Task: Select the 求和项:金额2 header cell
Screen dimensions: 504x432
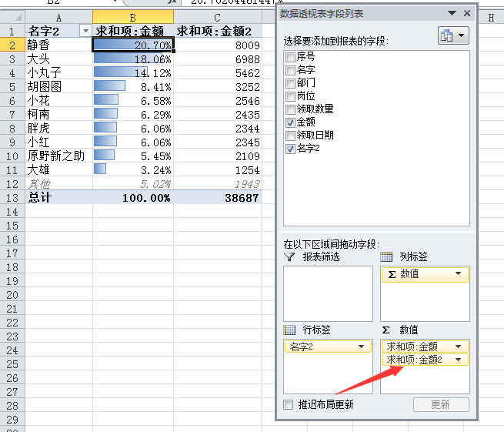Action: coord(218,31)
